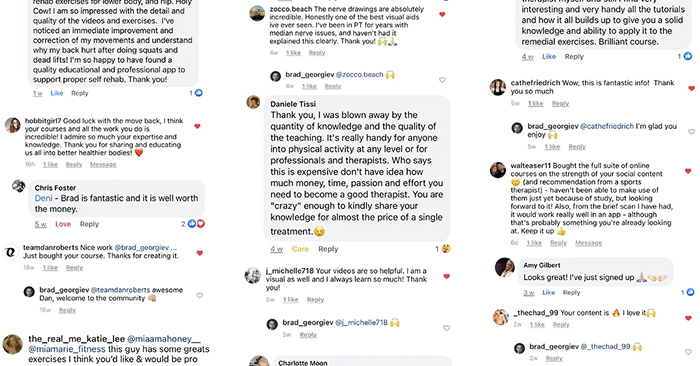Image resolution: width=700 pixels, height=366 pixels.
Task: Toggle heart on brad_georgiev's @zocco.beach reply
Action: tap(442, 80)
